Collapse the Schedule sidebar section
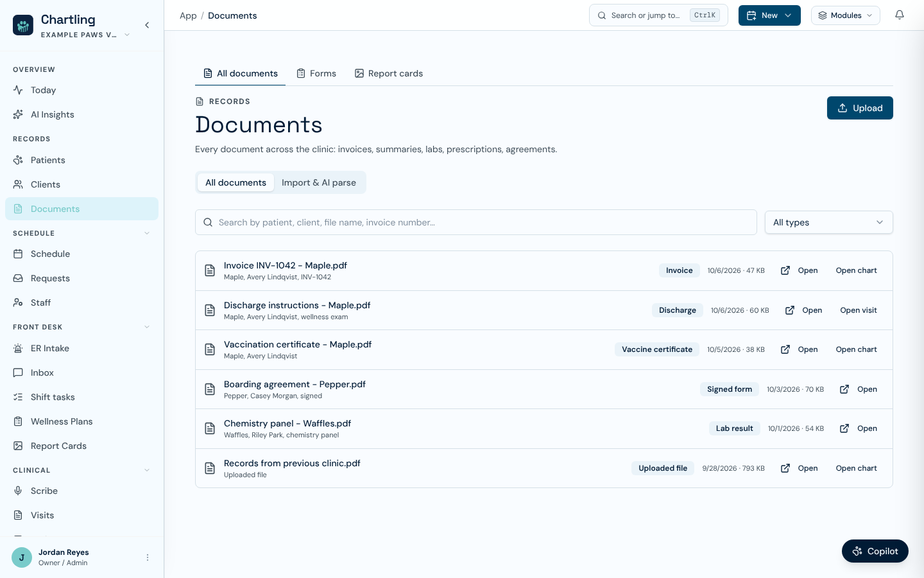The image size is (924, 578). [x=147, y=233]
